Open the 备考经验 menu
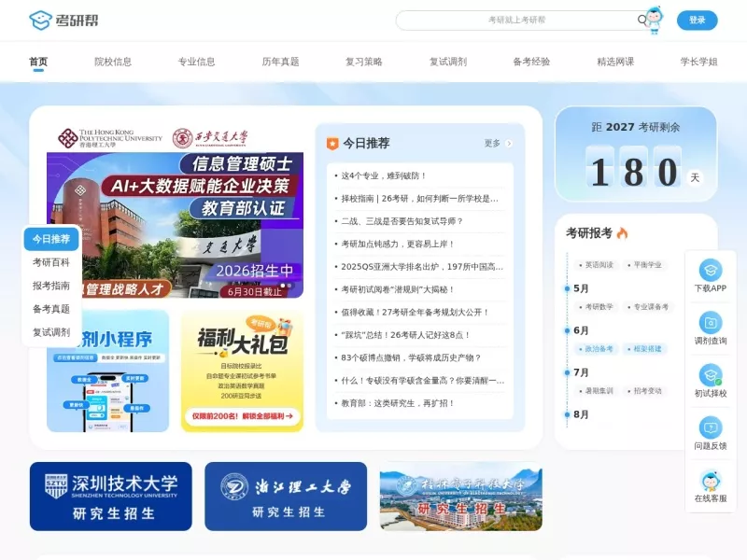The height and width of the screenshot is (560, 747). pos(531,62)
